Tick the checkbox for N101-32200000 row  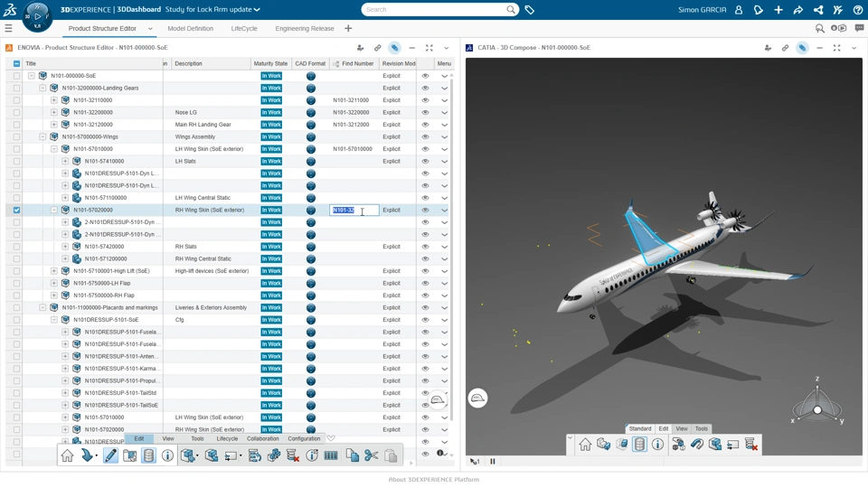16,112
